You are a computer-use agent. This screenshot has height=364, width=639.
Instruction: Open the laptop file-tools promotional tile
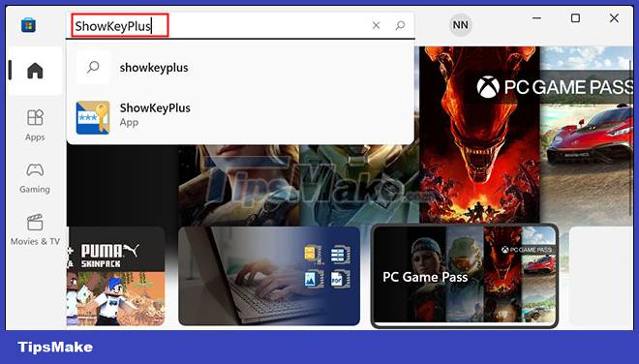pos(269,276)
